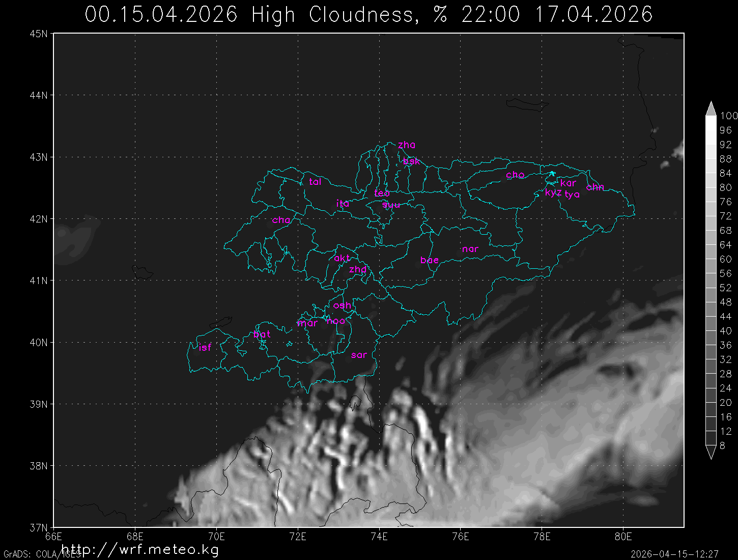Select the 'zha' station label
This screenshot has width=738, height=560.
tap(407, 145)
